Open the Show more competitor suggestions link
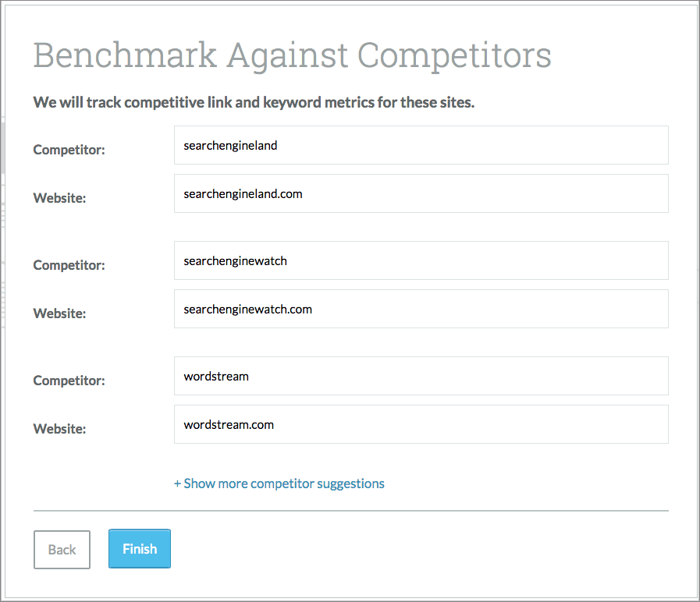Viewport: 700px width, 602px height. [279, 483]
